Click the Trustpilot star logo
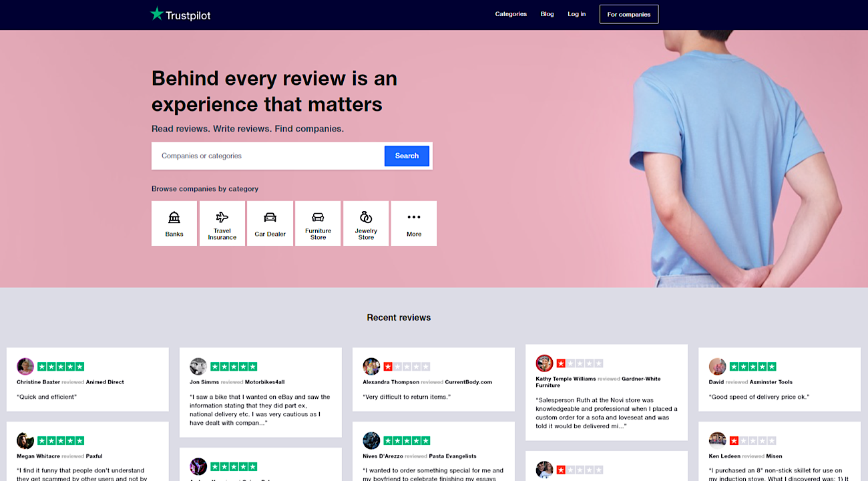Image resolution: width=868 pixels, height=481 pixels. click(x=157, y=14)
